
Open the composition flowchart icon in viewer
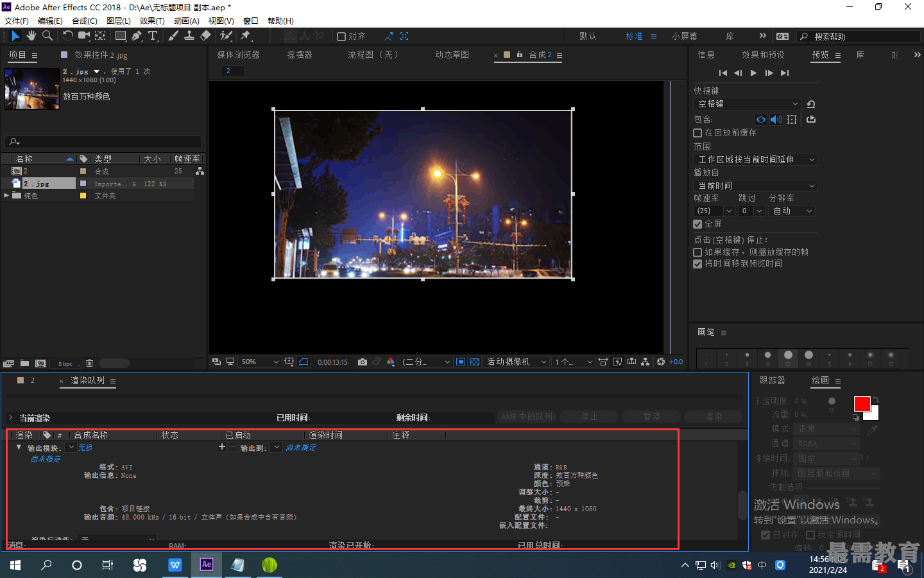[x=646, y=362]
